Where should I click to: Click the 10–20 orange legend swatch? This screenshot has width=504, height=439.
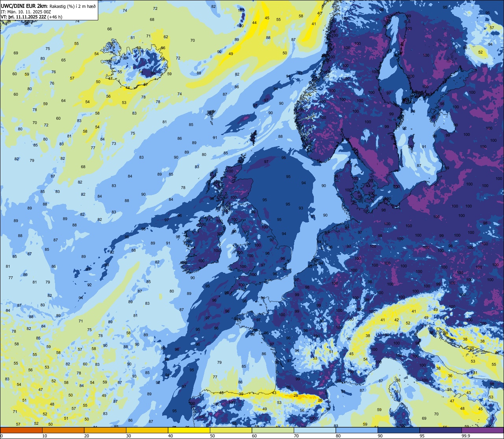click(x=63, y=430)
